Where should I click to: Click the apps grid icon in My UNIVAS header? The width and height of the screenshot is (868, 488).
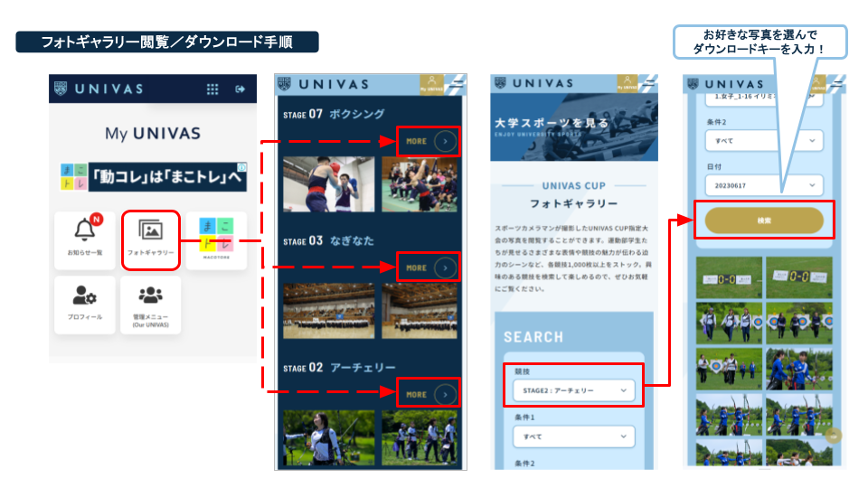pyautogui.click(x=212, y=89)
